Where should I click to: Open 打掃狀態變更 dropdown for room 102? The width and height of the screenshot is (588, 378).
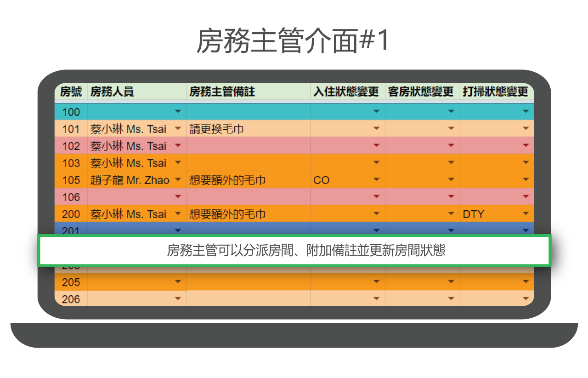526,146
